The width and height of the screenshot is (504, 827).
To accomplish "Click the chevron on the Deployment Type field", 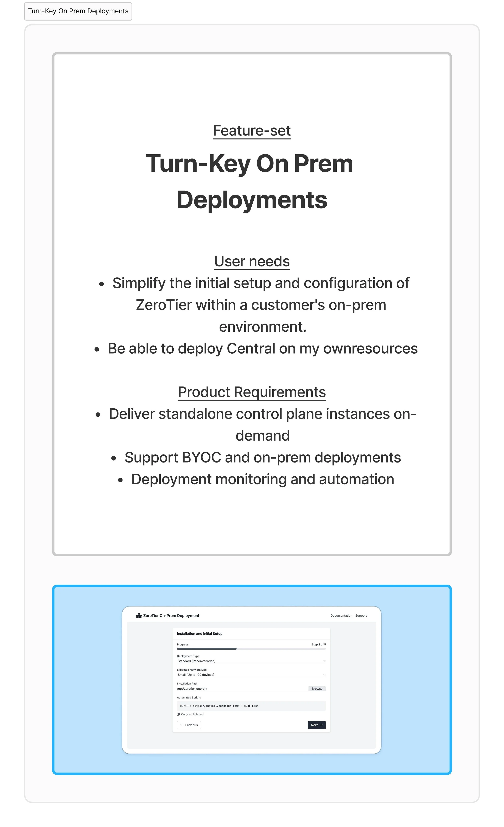I will [x=324, y=661].
